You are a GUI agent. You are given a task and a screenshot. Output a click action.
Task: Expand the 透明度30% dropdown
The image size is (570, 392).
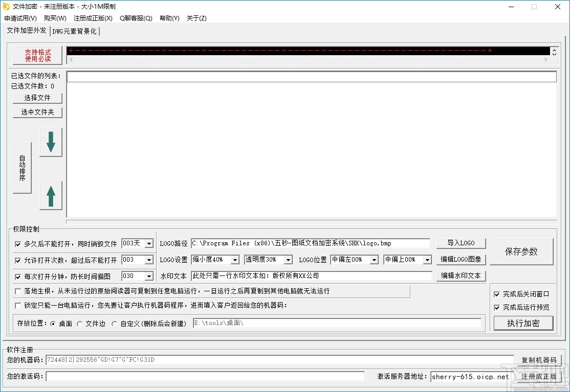pos(288,260)
